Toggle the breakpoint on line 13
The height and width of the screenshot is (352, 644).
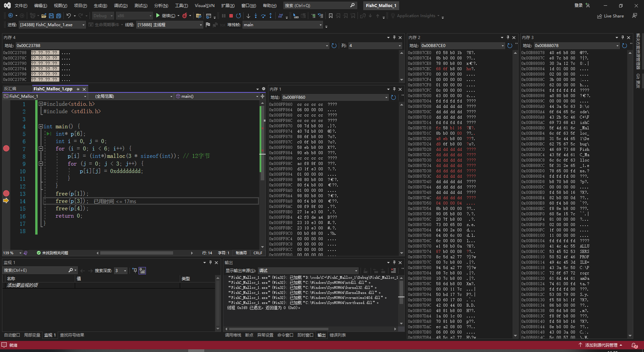click(x=6, y=193)
